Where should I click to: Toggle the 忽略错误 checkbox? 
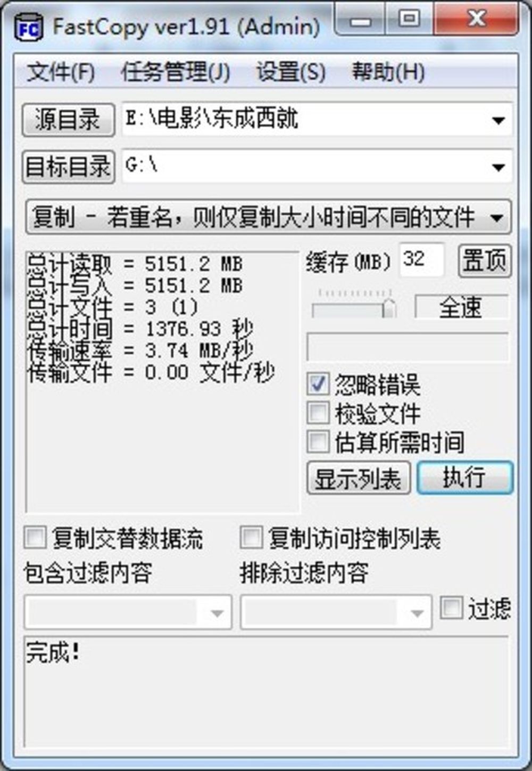coord(318,384)
